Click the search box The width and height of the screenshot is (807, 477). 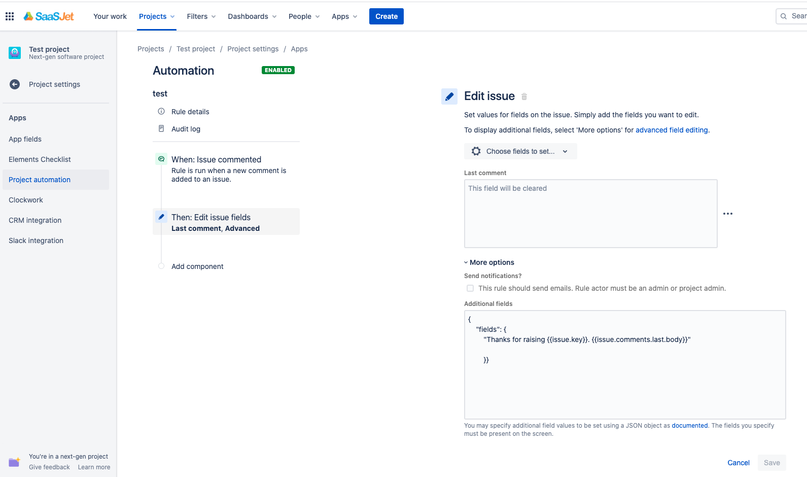coord(791,16)
